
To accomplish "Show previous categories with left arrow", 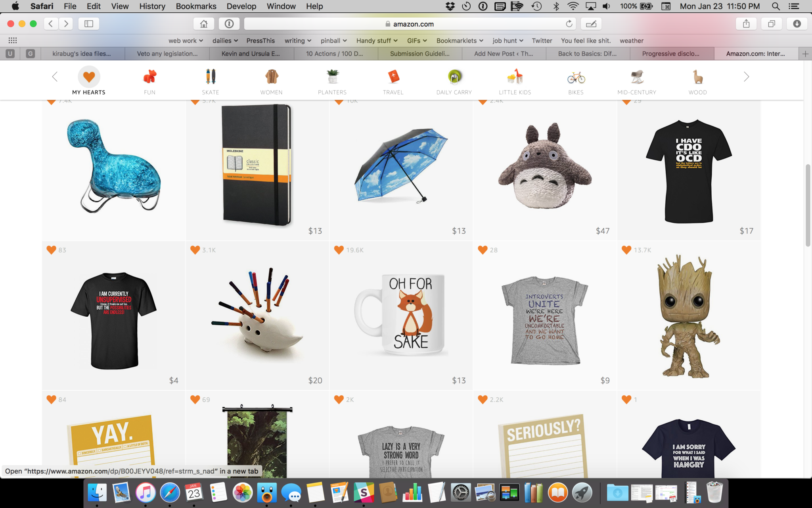I will [55, 77].
